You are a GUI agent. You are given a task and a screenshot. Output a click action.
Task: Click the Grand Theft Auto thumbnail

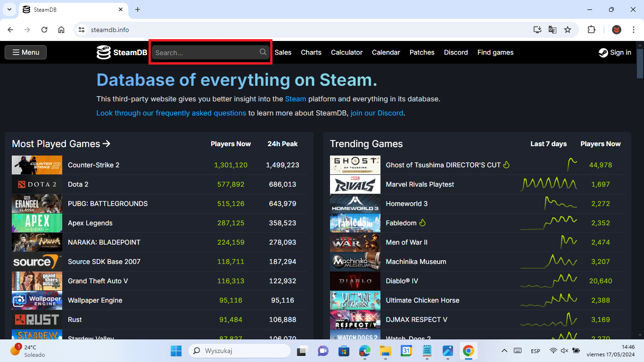click(x=37, y=281)
